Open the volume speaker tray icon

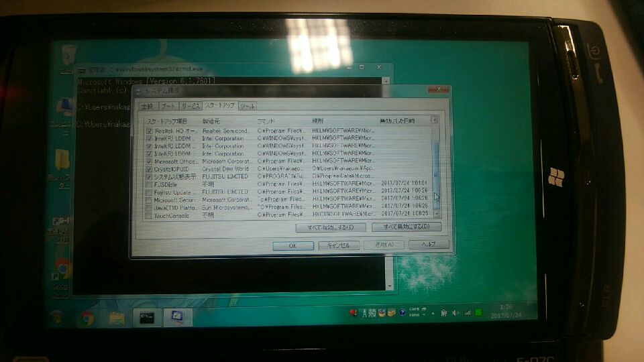(455, 313)
